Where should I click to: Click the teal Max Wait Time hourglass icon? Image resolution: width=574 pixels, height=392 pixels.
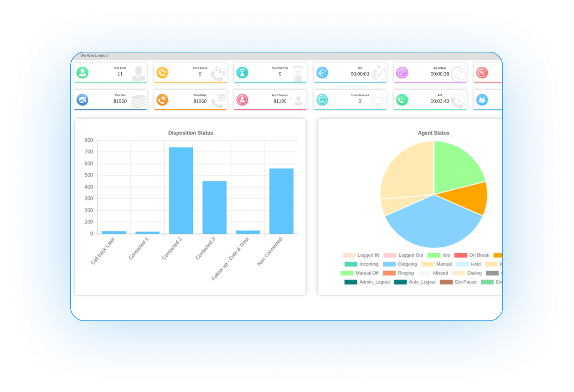(242, 73)
